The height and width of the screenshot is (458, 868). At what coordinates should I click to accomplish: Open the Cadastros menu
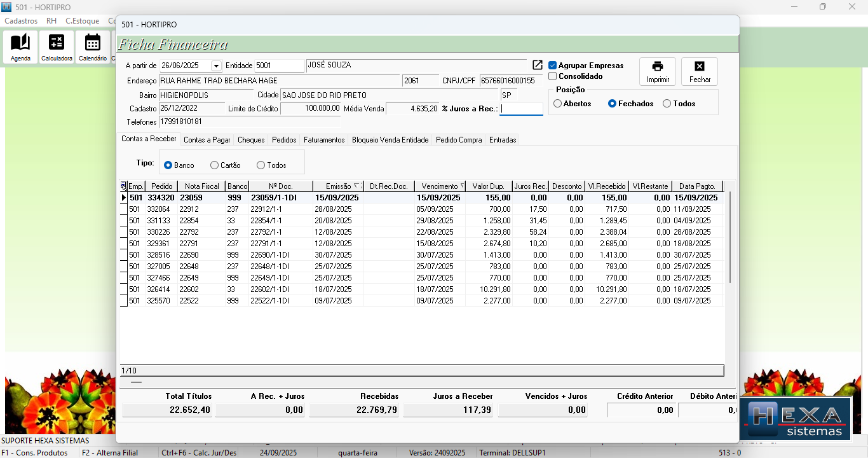click(x=21, y=21)
